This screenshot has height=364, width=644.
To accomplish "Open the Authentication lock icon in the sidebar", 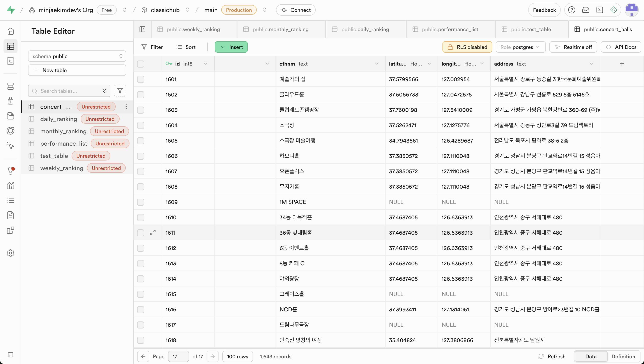I will [x=11, y=101].
